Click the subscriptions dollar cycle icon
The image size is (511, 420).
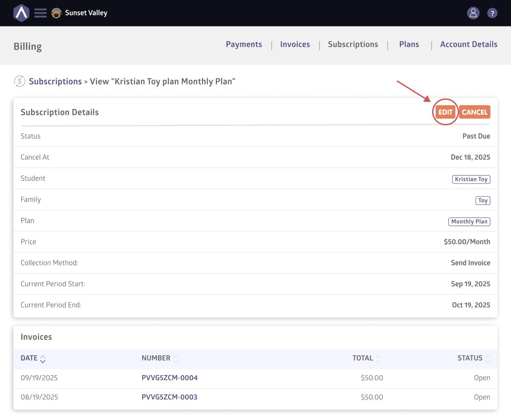[20, 81]
